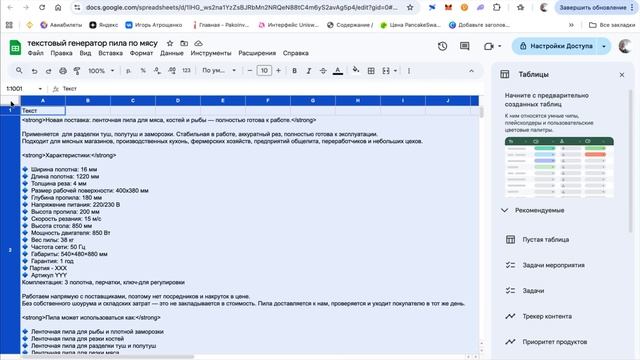This screenshot has width=640, height=360.
Task: Toggle strikethrough formatting
Action: click(323, 71)
